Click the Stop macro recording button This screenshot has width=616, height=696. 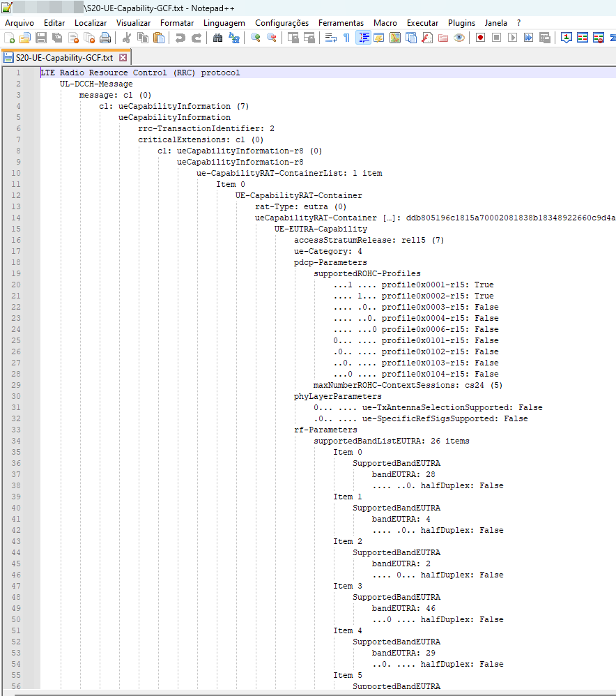click(x=497, y=38)
